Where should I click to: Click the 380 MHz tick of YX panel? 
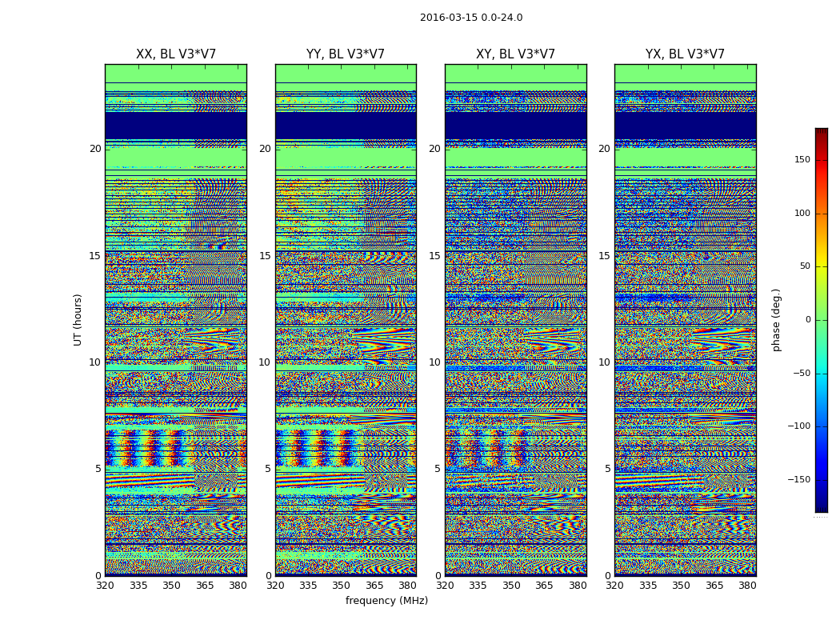tap(747, 586)
